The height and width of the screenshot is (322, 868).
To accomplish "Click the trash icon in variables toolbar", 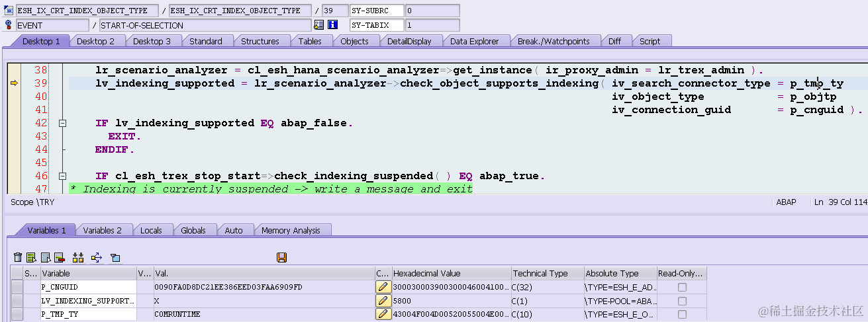I will 18,257.
